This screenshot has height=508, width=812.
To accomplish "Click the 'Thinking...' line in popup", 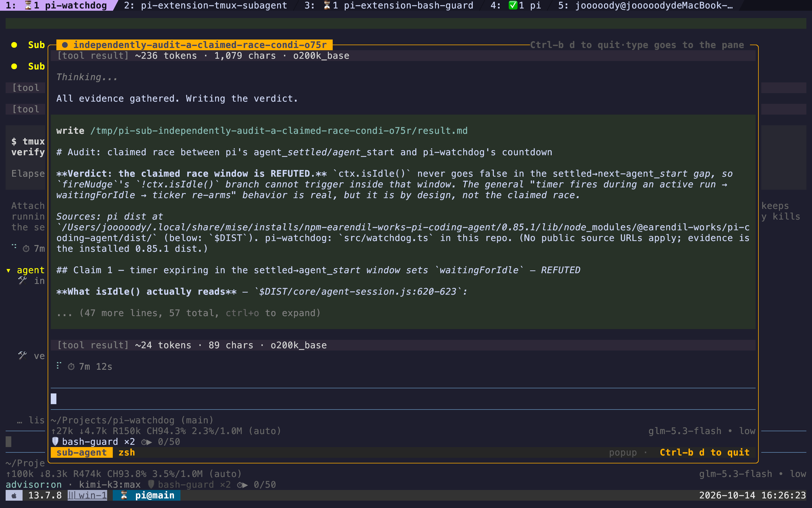I will coord(87,77).
